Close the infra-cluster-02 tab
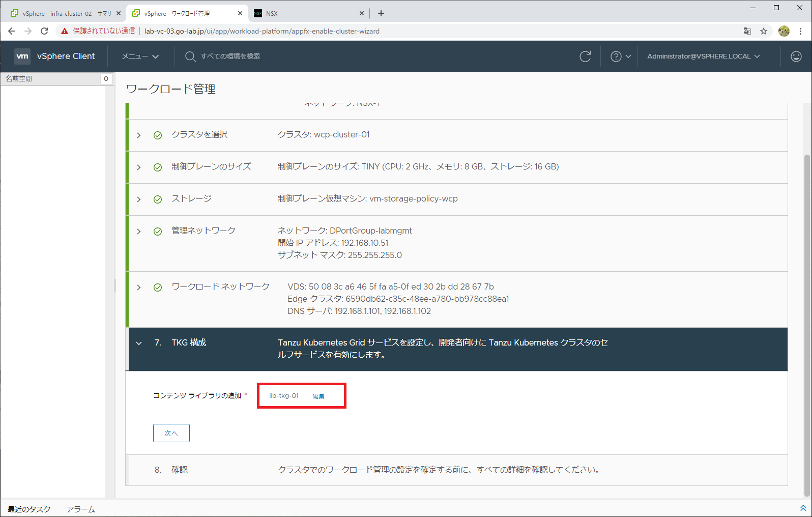Screen dimensions: 812x517 click(x=119, y=13)
